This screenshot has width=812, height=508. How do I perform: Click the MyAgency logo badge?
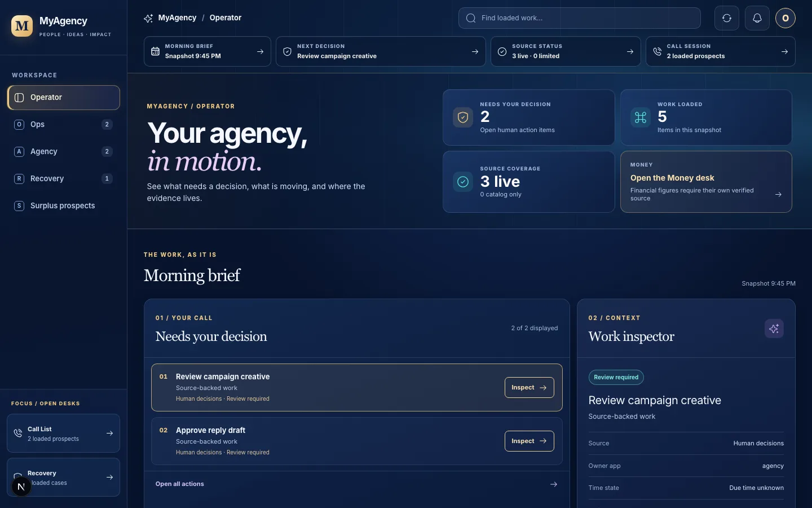pos(22,26)
